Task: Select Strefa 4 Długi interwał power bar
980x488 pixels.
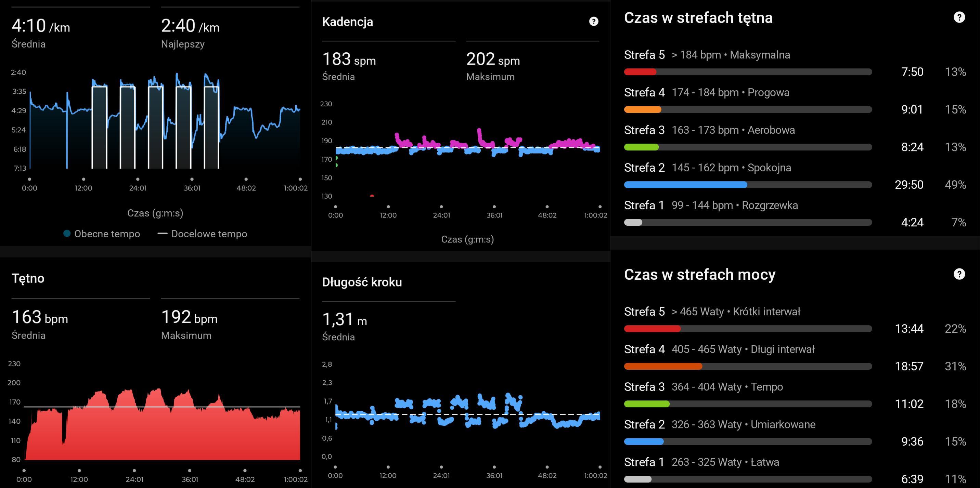Action: [x=663, y=366]
